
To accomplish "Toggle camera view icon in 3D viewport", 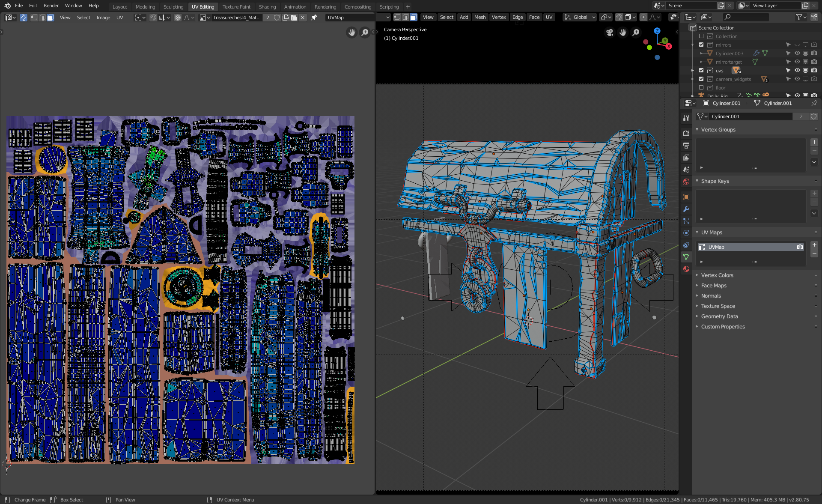I will click(610, 33).
